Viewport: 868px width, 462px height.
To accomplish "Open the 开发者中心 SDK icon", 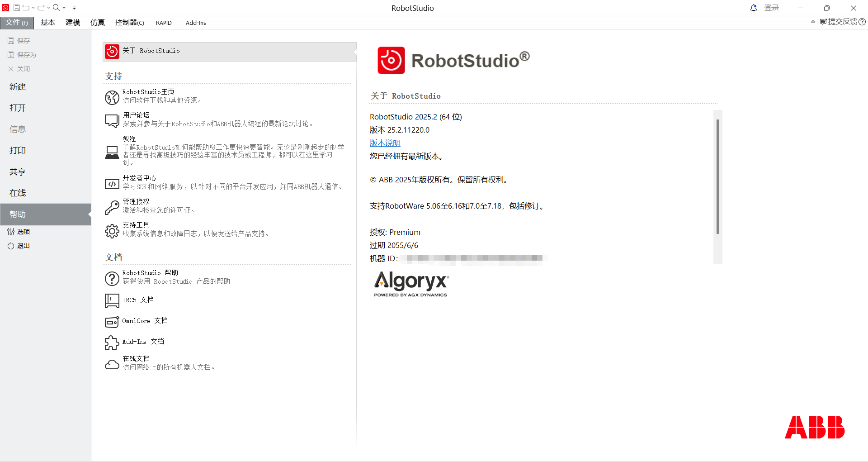I will coord(112,184).
